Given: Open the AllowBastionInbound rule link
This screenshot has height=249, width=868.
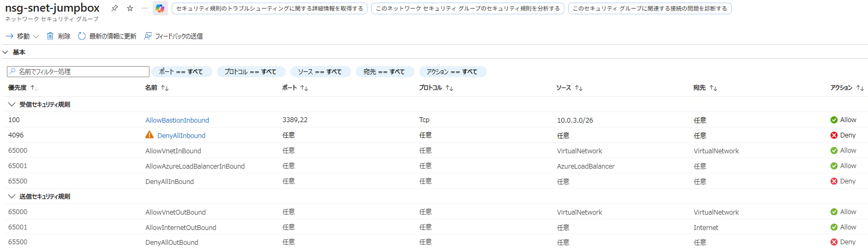Looking at the screenshot, I should point(177,121).
